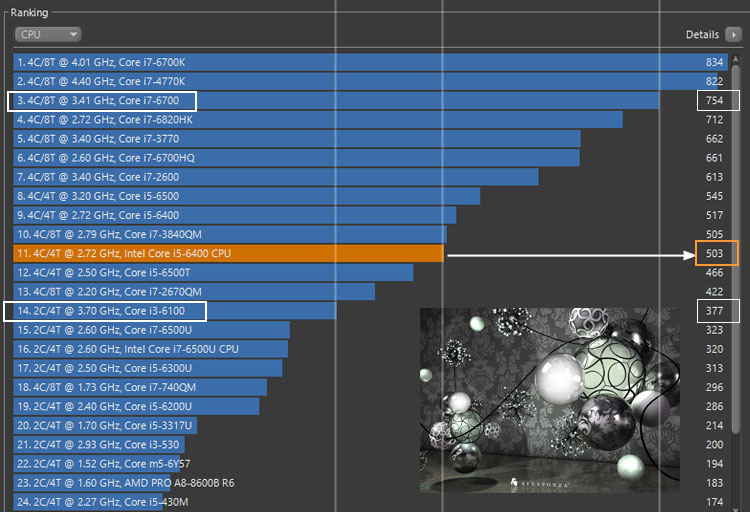
Task: Click the score value 834
Action: tap(714, 62)
